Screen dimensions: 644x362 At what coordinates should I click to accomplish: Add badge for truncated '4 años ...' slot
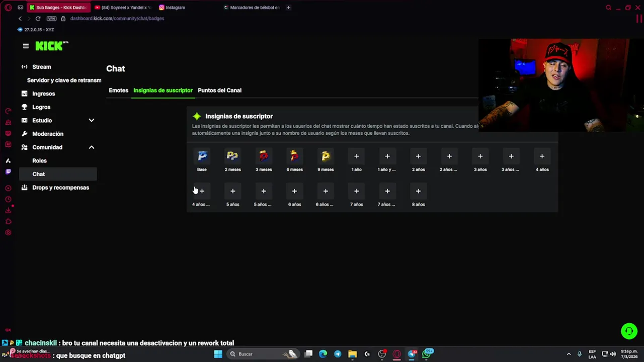[202, 191]
